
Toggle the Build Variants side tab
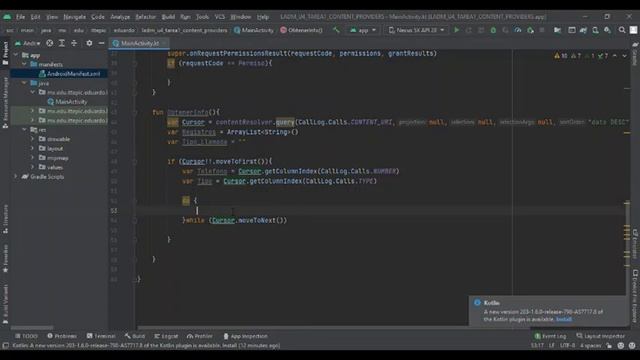point(5,304)
